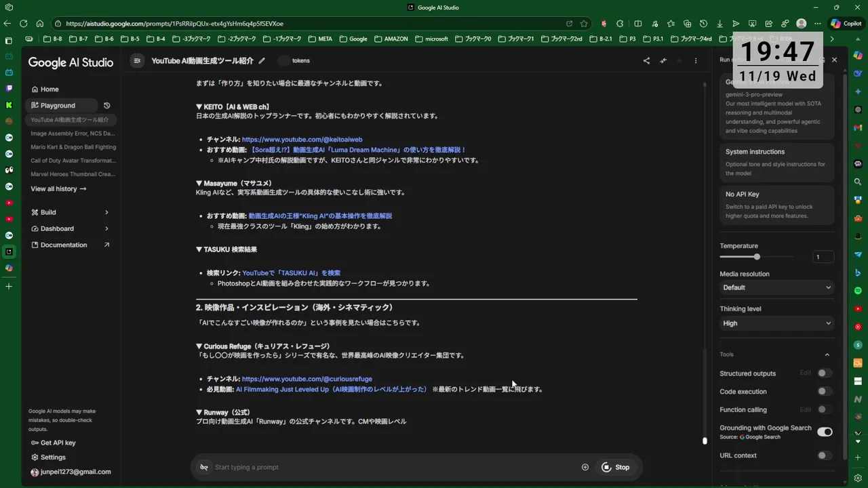Add new vertical tab with plus
Viewport: 868px width, 488px height.
(9, 287)
